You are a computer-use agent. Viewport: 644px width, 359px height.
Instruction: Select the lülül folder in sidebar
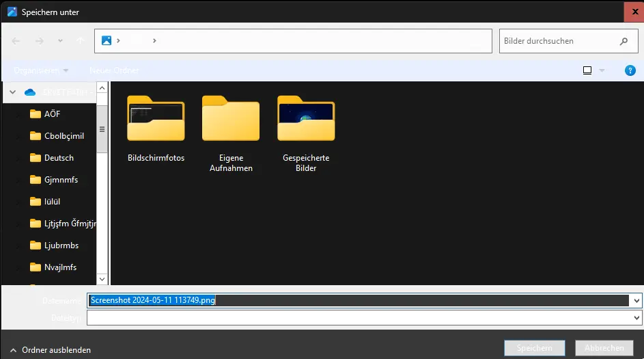(45, 202)
